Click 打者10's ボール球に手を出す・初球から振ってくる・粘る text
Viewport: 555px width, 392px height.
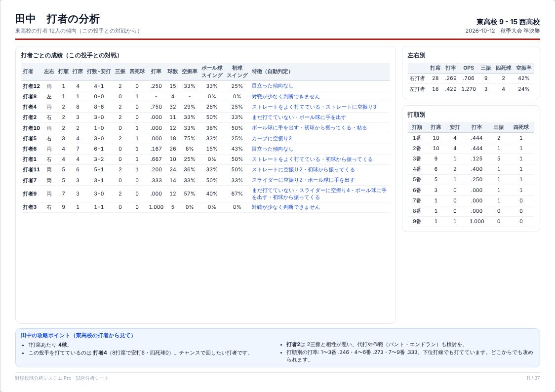point(309,128)
